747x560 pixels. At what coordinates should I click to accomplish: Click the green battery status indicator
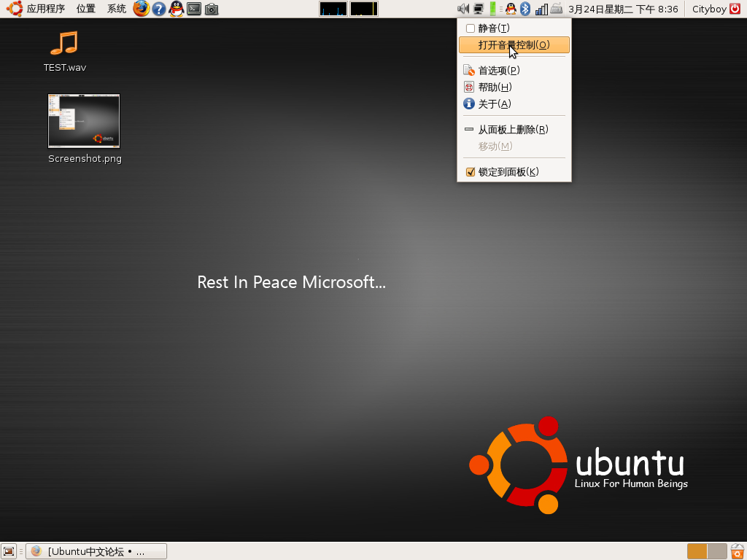pos(493,9)
